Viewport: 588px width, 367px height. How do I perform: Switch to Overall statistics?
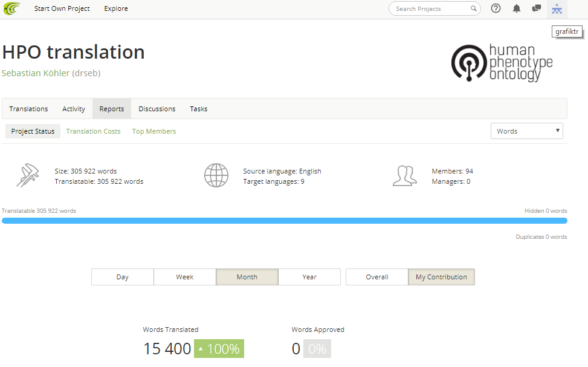coord(377,277)
